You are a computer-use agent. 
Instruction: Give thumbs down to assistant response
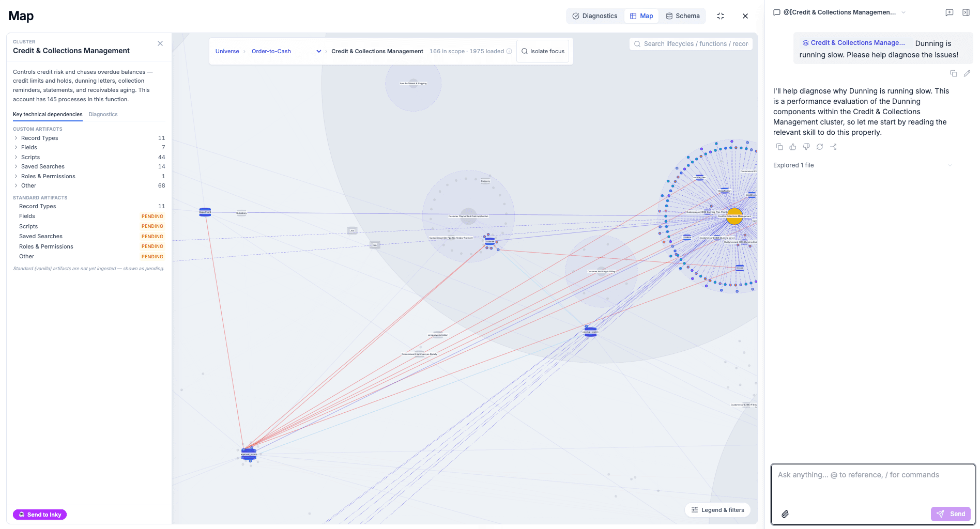click(806, 147)
